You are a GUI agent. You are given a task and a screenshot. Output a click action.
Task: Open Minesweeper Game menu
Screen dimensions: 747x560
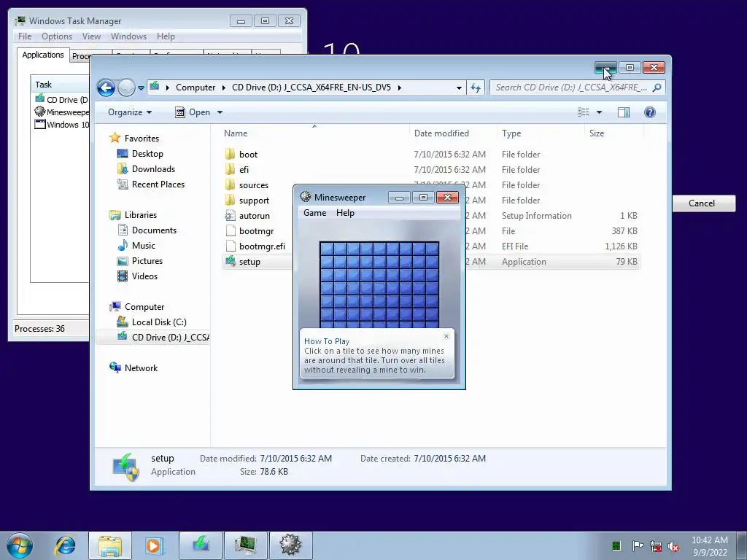click(315, 213)
